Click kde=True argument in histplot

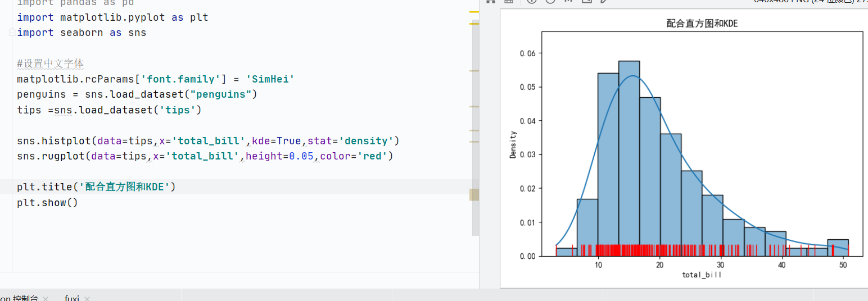(277, 140)
